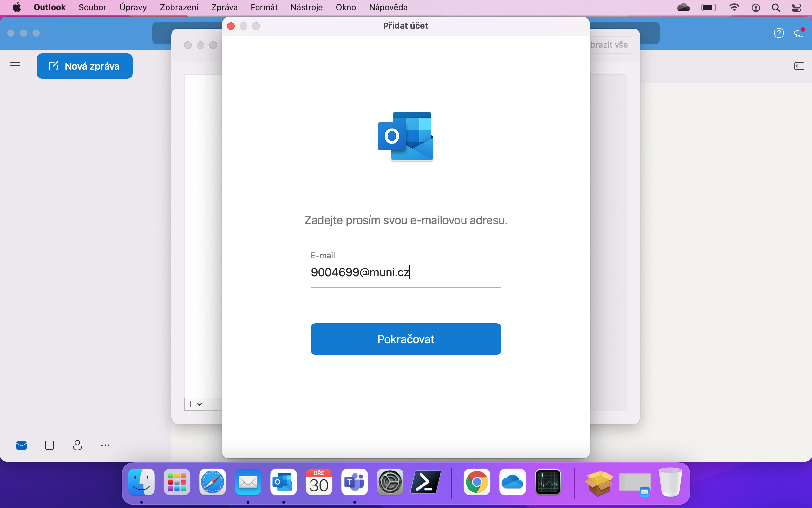Close the Přidat účet dialog
The image size is (812, 508).
point(231,26)
